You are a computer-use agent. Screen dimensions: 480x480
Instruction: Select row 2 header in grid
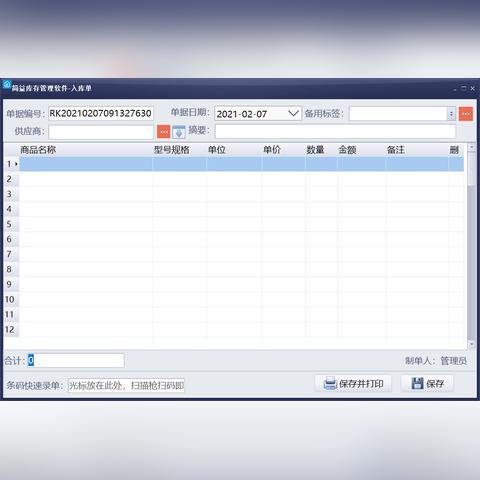pos(12,179)
